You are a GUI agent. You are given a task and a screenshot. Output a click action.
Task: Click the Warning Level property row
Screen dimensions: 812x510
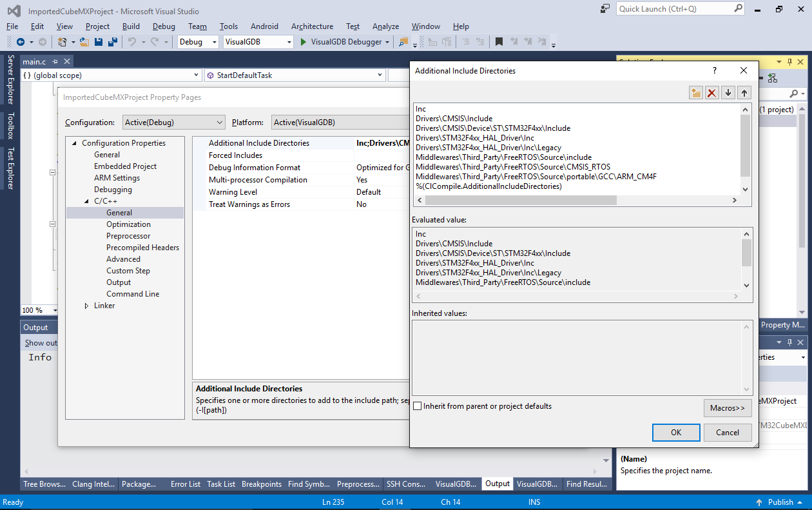tap(301, 192)
